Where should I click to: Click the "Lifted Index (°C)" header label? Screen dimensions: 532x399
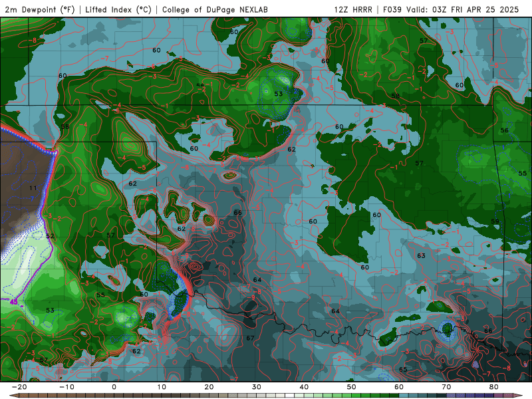coord(118,10)
